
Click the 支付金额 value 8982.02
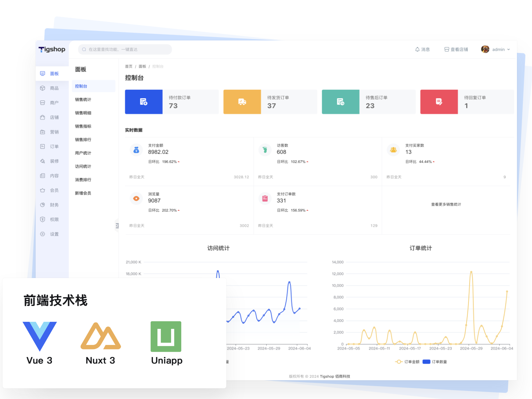pyautogui.click(x=158, y=152)
